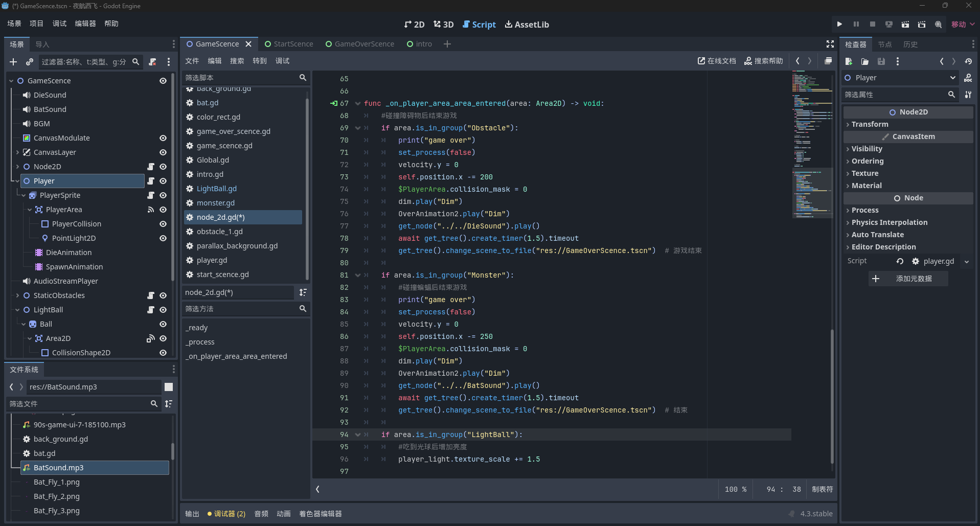The image size is (980, 526).
Task: Expand the Transform property section
Action: point(908,124)
